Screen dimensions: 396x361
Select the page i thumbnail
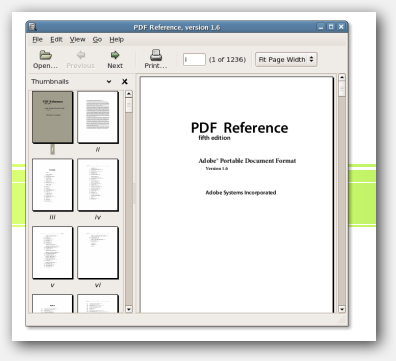pyautogui.click(x=52, y=117)
